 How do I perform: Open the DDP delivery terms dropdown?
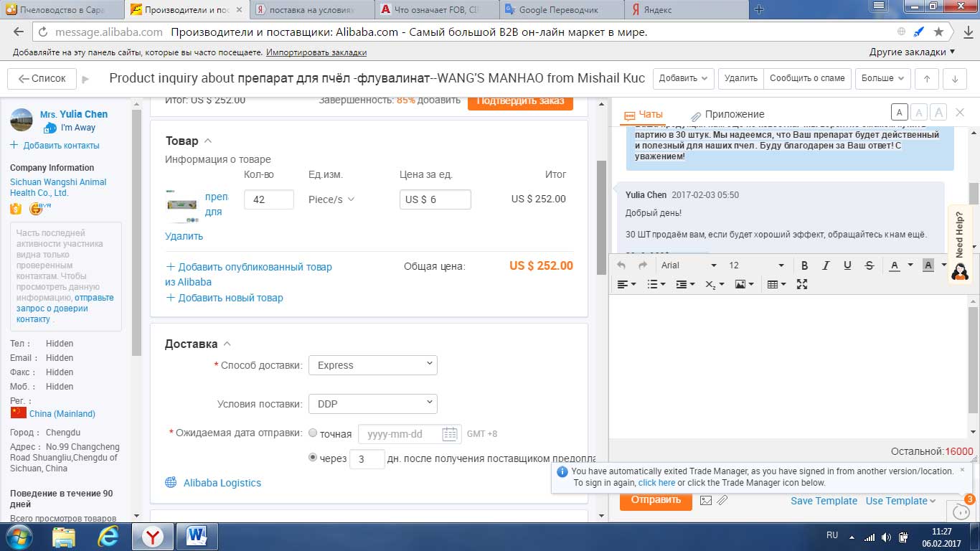click(x=372, y=404)
